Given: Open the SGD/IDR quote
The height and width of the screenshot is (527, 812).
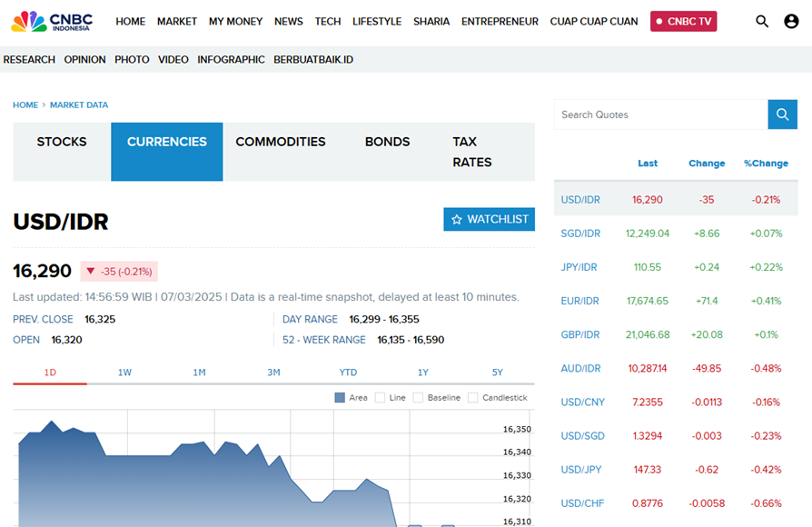Looking at the screenshot, I should point(580,234).
